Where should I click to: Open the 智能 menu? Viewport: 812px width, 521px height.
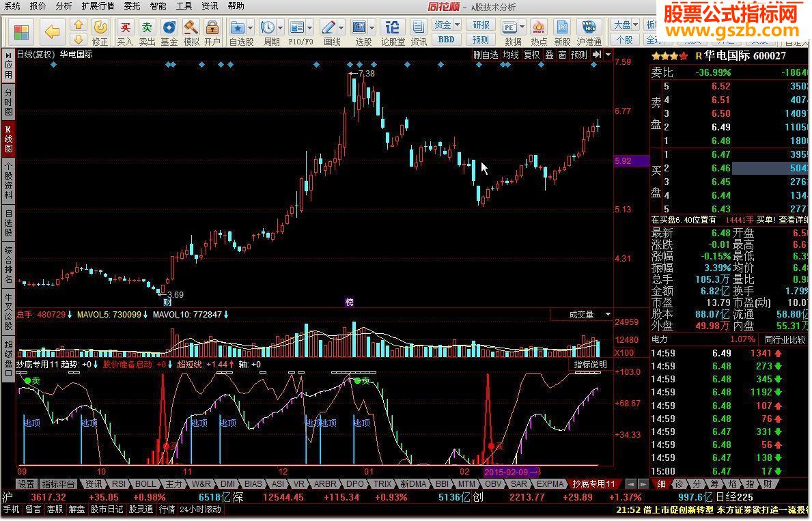pyautogui.click(x=158, y=6)
